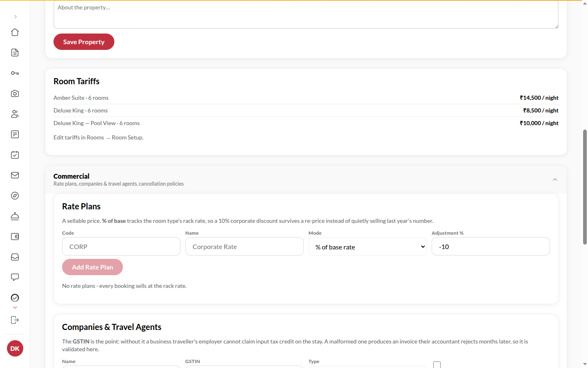Click the Room Tariffs heading

(x=76, y=81)
